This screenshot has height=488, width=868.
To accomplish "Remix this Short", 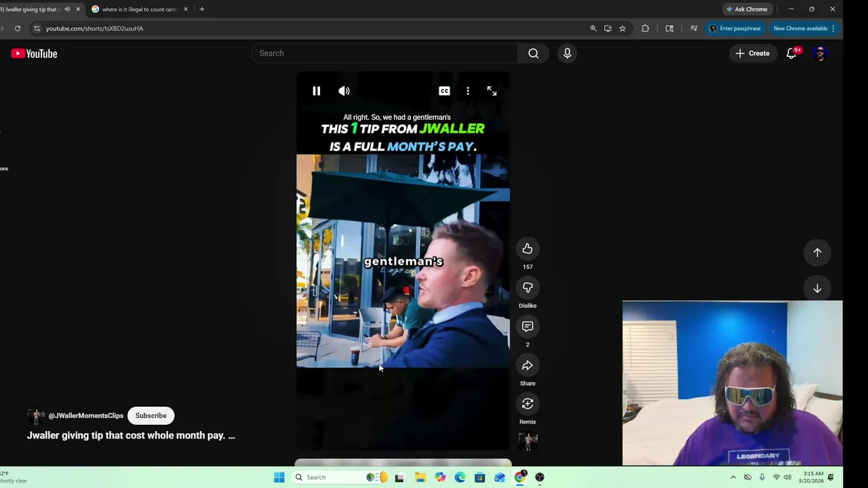I will pyautogui.click(x=528, y=404).
